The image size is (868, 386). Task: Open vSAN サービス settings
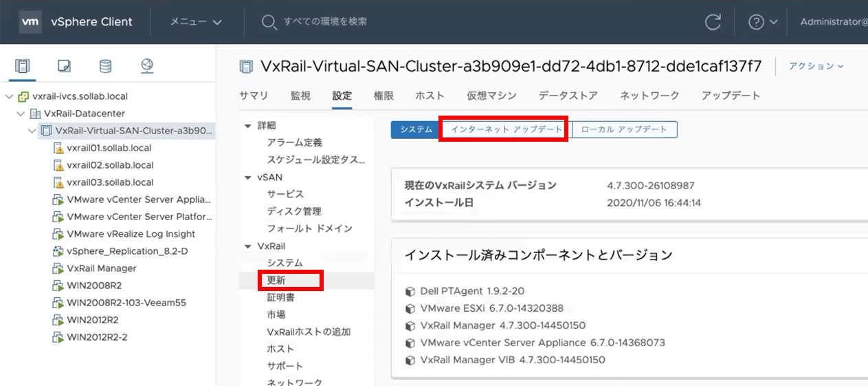pyautogui.click(x=285, y=194)
